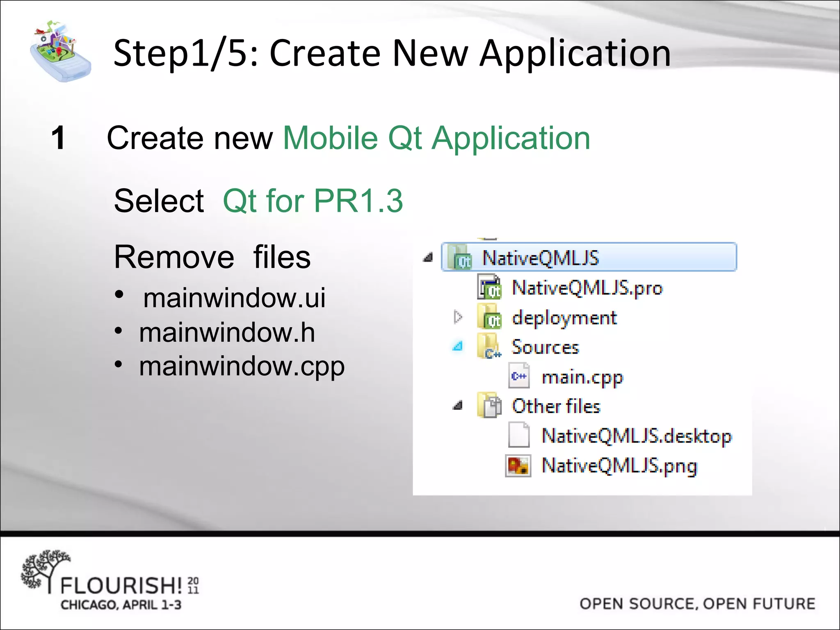Select NativeQMLJS.png file entry
The width and height of the screenshot is (840, 630).
(x=619, y=466)
